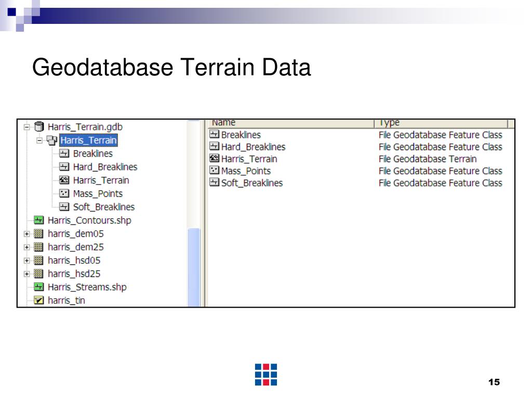This screenshot has height=399, width=532.
Task: Click the harris_hsd05 raster grid icon
Action: point(38,260)
